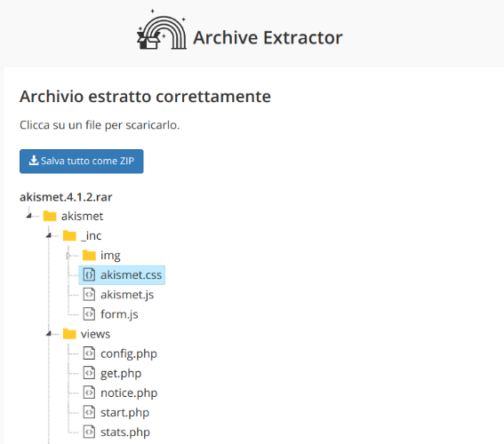Download the form.js file
Screen dimensions: 504x444
119,314
